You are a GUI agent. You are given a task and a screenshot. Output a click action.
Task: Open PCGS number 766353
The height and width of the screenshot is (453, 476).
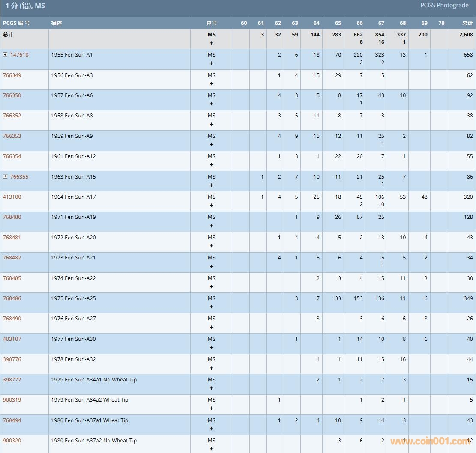pyautogui.click(x=12, y=136)
